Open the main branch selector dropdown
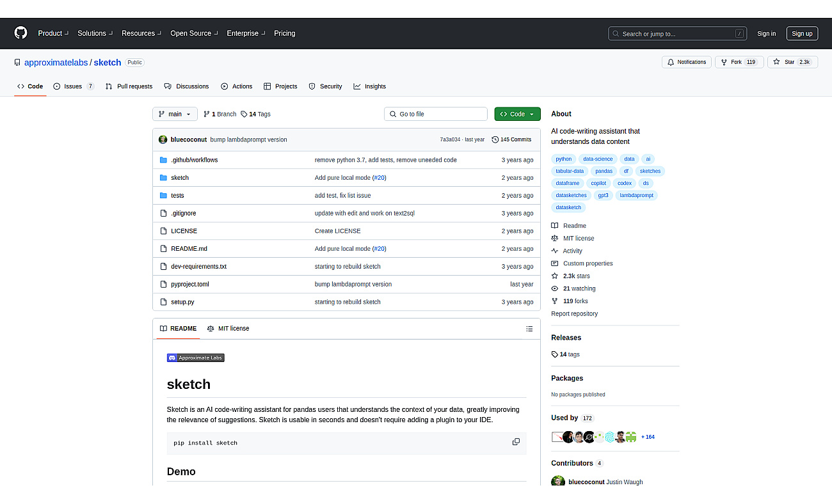832x504 pixels. 175,114
